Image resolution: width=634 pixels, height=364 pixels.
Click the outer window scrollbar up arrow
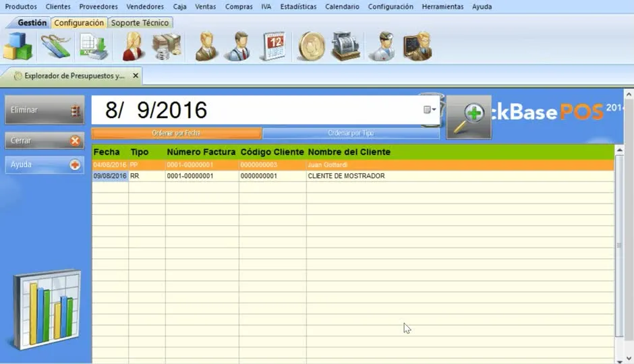coord(629,94)
